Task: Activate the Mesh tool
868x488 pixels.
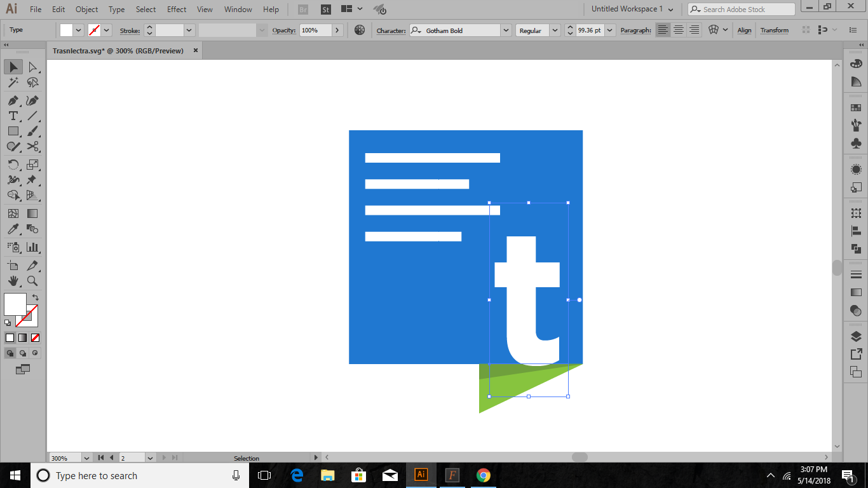Action: click(x=13, y=213)
